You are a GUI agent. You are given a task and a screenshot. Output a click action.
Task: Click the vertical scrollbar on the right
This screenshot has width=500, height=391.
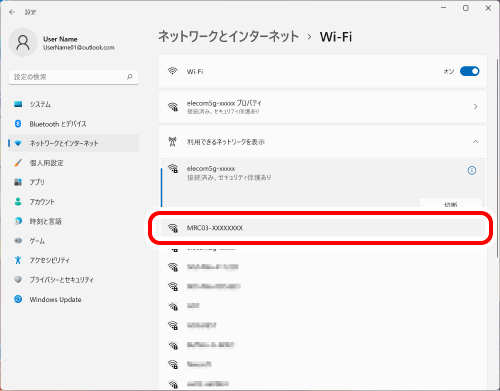497,158
